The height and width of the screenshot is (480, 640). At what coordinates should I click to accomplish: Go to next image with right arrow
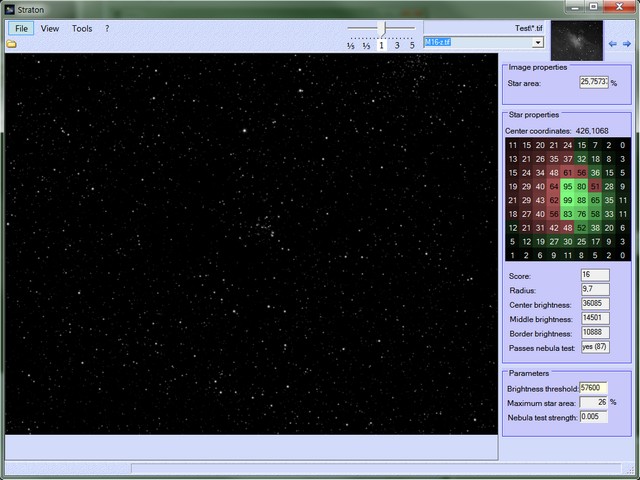click(x=627, y=44)
